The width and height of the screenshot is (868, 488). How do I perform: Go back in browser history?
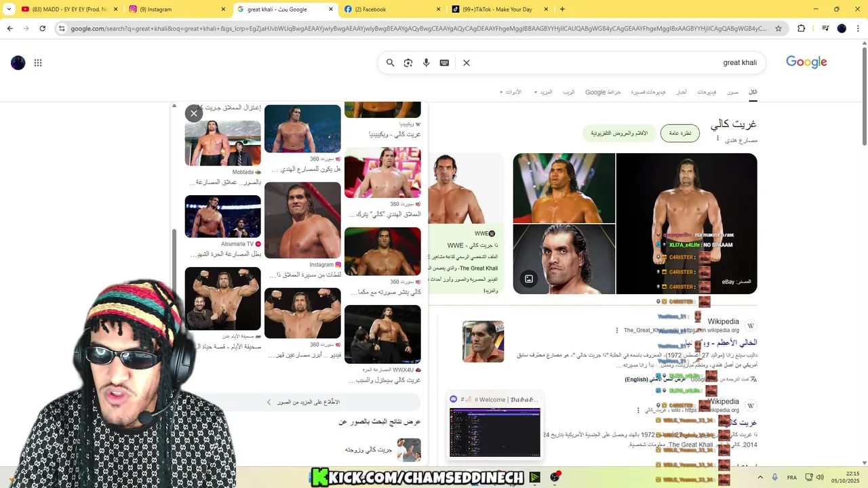9,28
